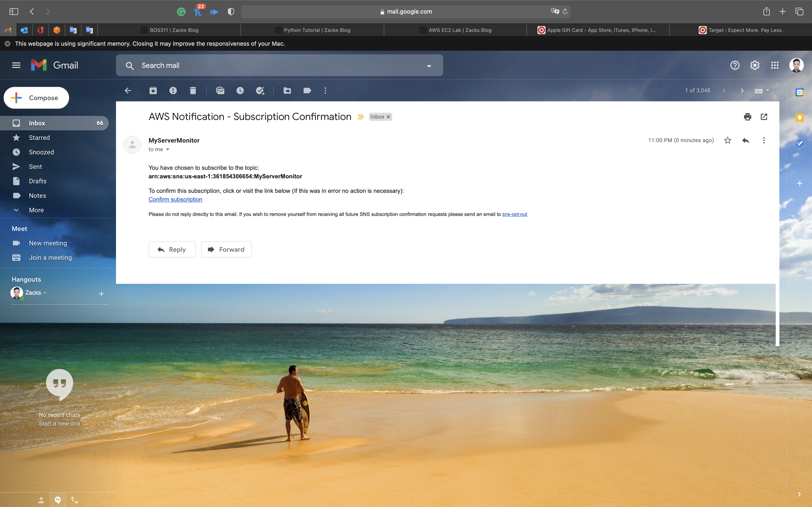Open the Starred folder
The width and height of the screenshot is (812, 507).
point(39,138)
